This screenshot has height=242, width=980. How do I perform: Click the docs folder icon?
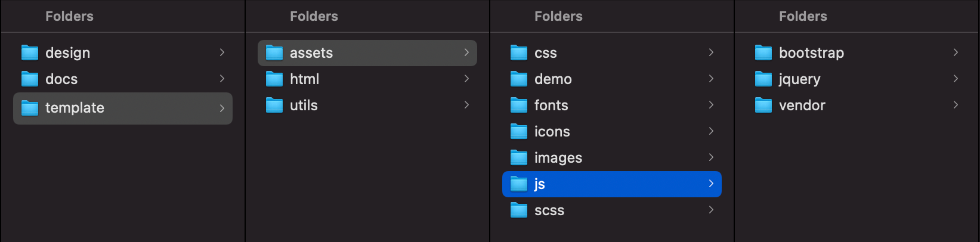30,79
